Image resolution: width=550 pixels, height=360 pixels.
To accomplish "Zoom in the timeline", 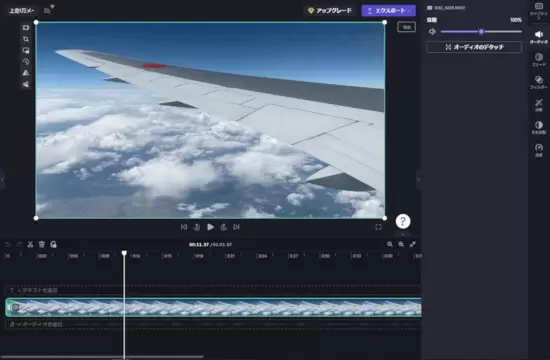I will (401, 244).
